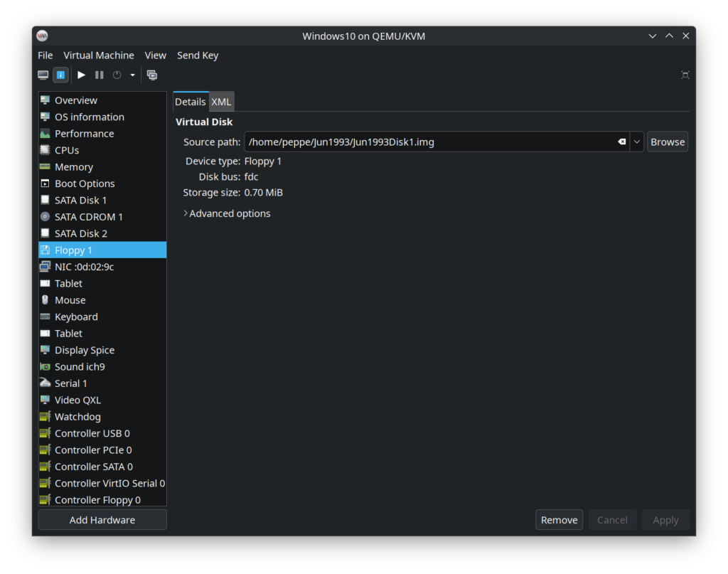
Task: Open the source path history dropdown
Action: [x=636, y=142]
